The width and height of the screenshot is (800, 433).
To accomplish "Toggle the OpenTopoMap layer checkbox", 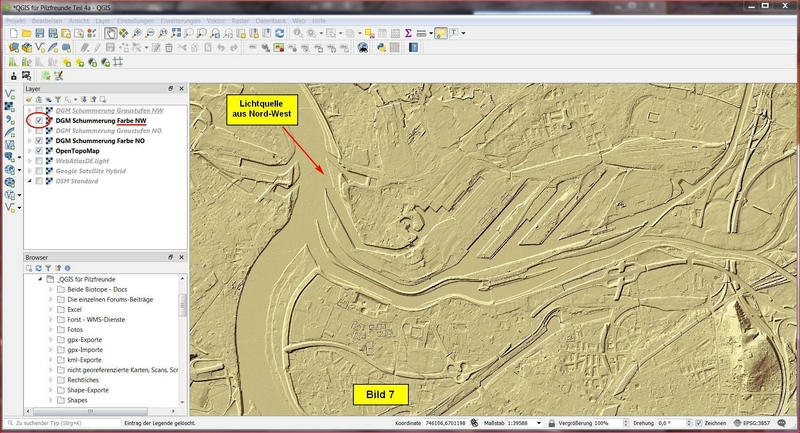I will pyautogui.click(x=39, y=150).
